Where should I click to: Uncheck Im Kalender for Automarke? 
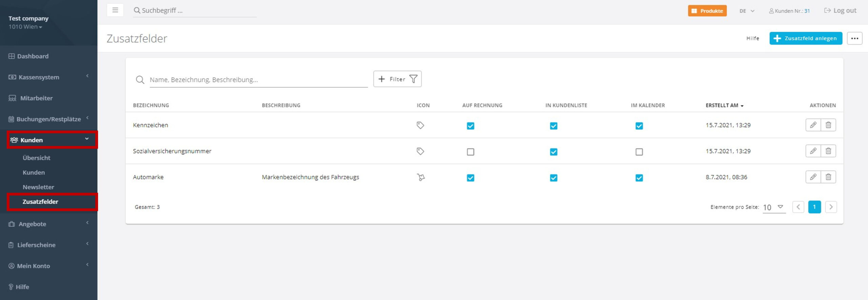(639, 178)
